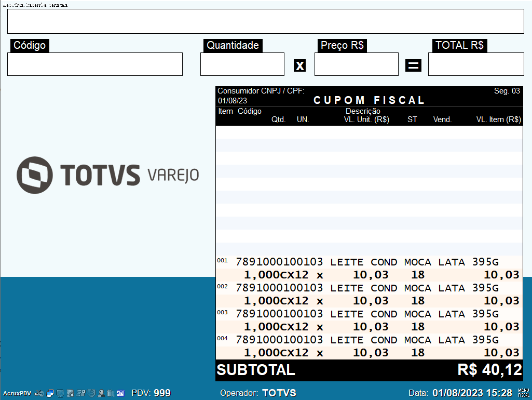
Task: Click the blue SAT status icon
Action: click(x=121, y=393)
